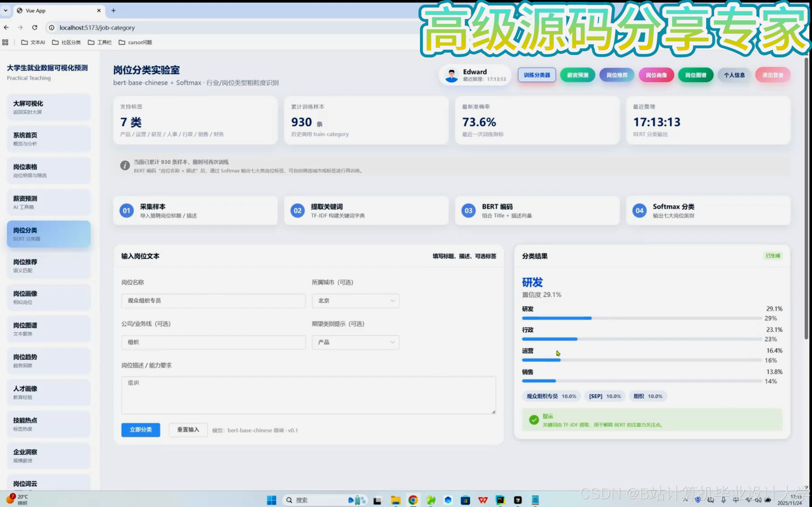Click the Edward user avatar icon
Screen dimensions: 812x507
[451, 75]
